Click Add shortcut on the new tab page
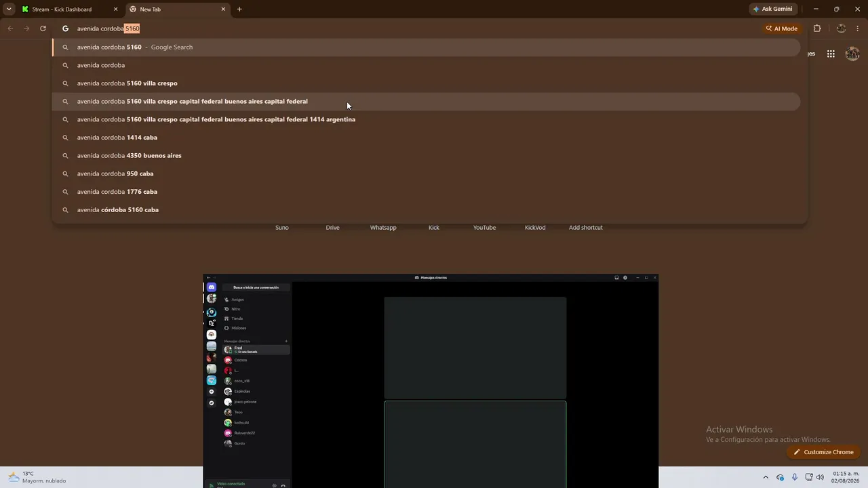The width and height of the screenshot is (868, 488). [586, 228]
